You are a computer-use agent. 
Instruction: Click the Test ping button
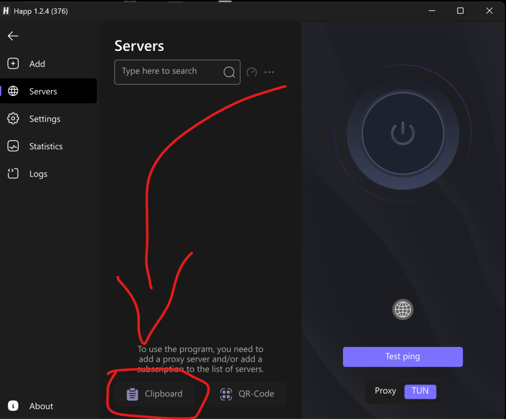coord(403,357)
